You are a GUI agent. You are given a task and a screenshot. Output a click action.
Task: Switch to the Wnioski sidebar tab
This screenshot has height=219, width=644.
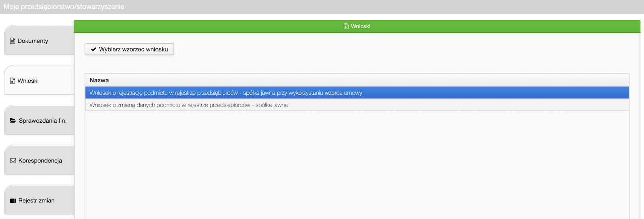coord(39,80)
